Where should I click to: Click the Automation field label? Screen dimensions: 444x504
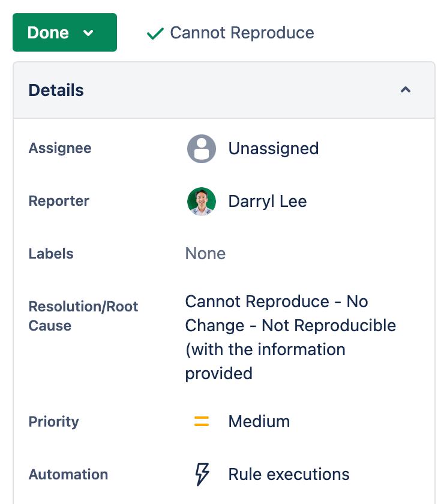68,475
